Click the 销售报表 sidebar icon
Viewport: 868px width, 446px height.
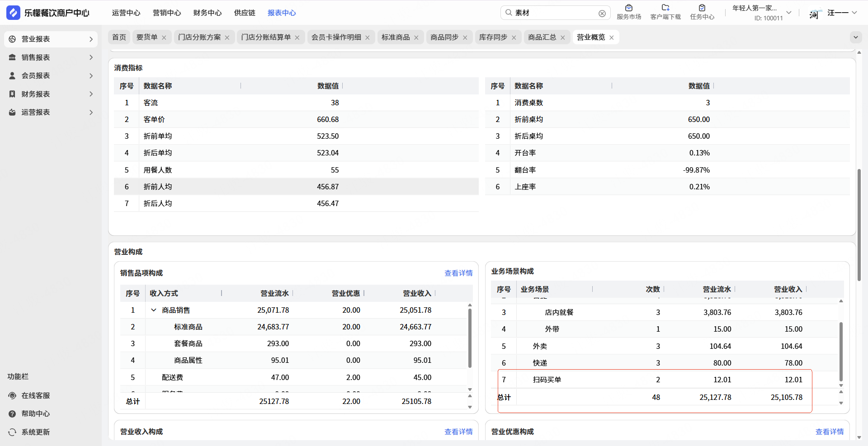point(12,57)
